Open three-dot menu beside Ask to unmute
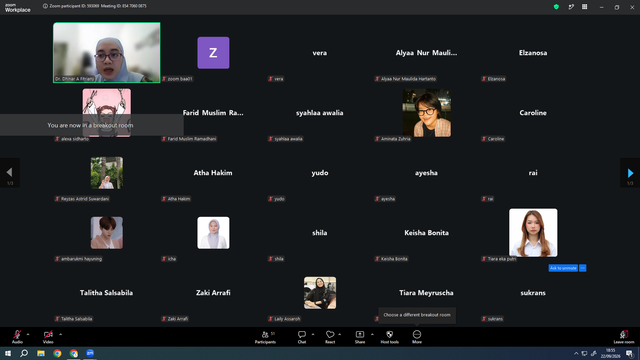The image size is (640, 360). pos(582,268)
